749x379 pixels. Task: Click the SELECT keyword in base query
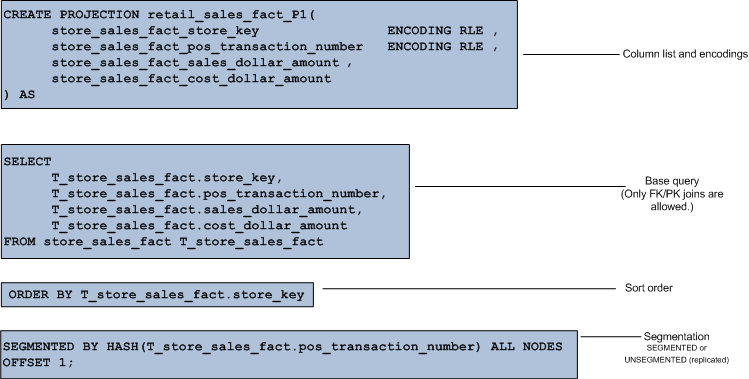click(x=28, y=162)
